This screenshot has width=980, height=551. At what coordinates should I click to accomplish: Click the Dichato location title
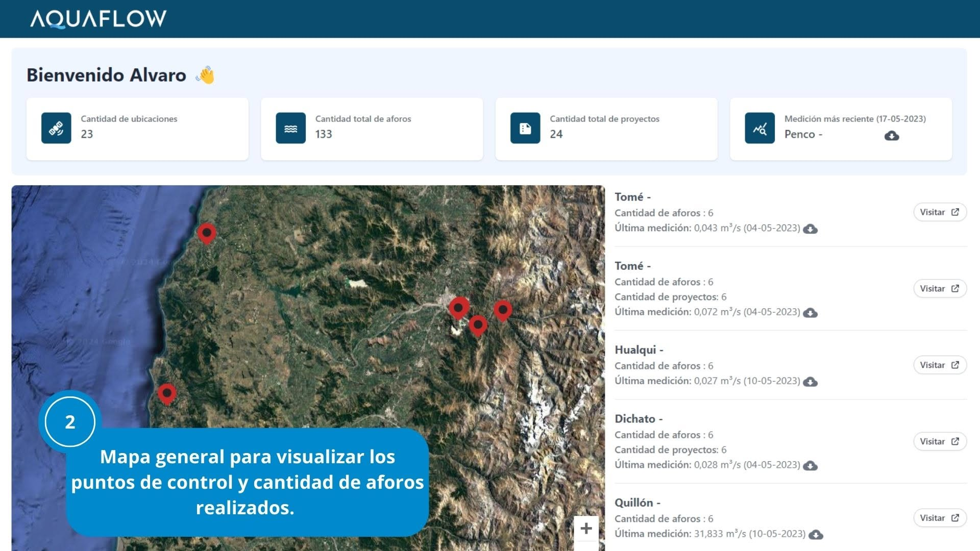coord(639,419)
